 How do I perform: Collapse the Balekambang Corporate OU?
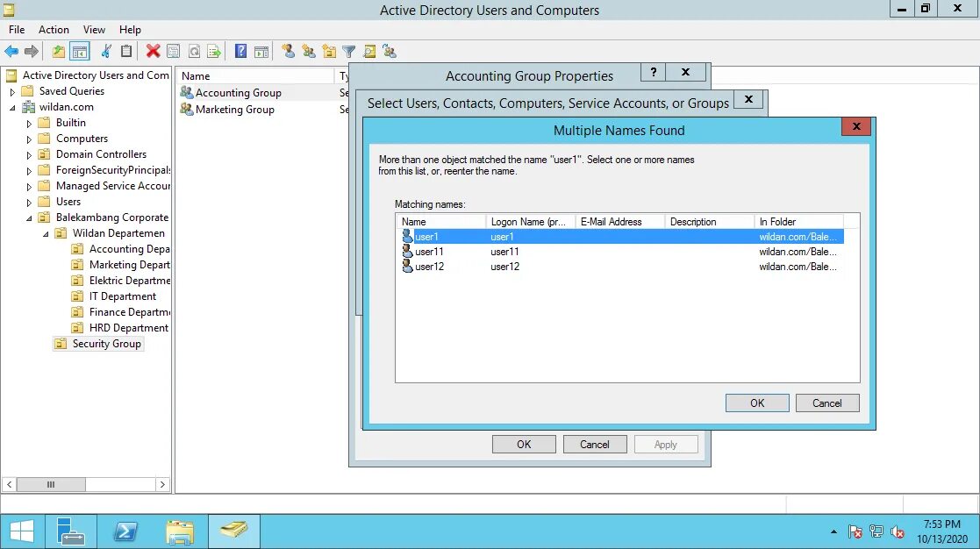29,218
